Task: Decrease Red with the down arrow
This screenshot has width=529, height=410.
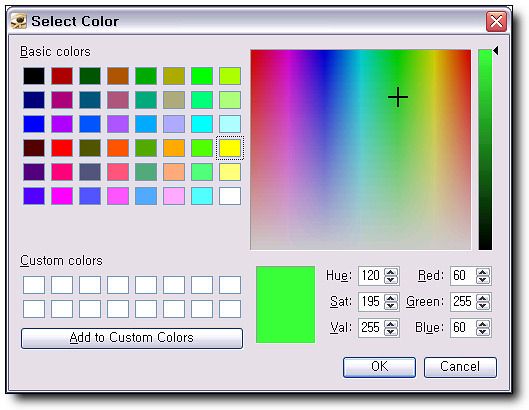Action: click(x=483, y=280)
